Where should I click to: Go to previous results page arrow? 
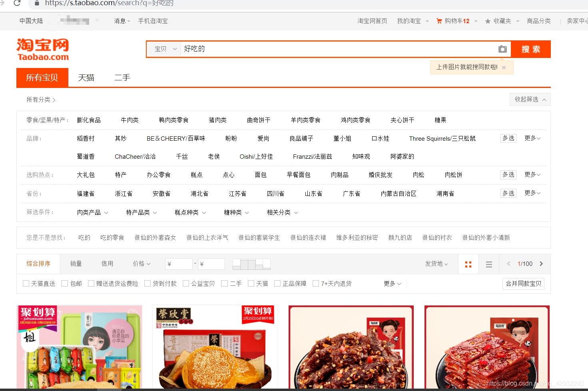pyautogui.click(x=508, y=264)
